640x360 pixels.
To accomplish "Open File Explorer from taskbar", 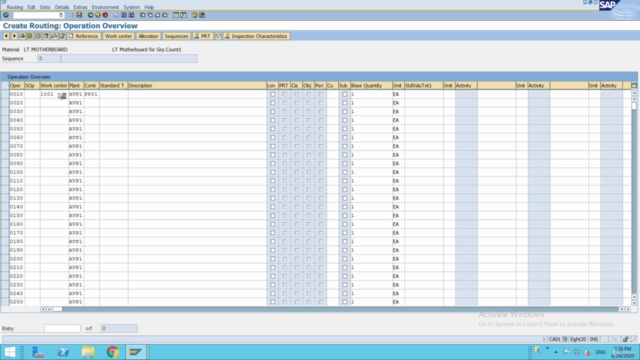I will tap(88, 352).
